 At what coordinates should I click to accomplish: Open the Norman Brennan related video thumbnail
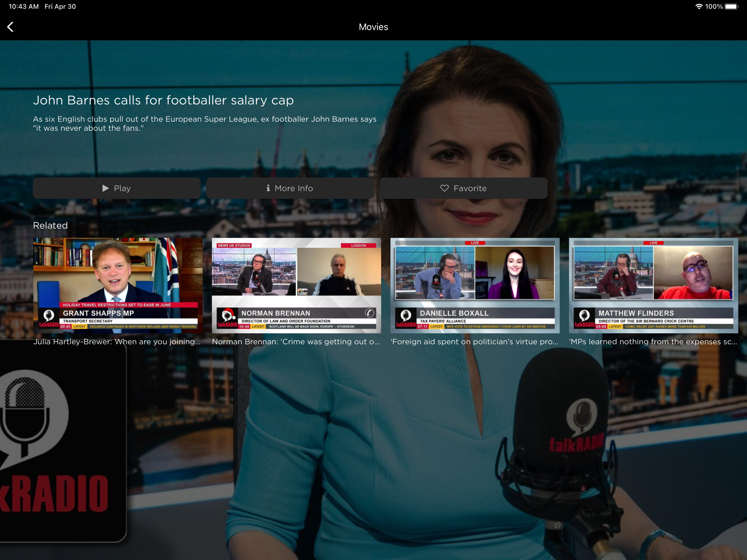coord(296,285)
